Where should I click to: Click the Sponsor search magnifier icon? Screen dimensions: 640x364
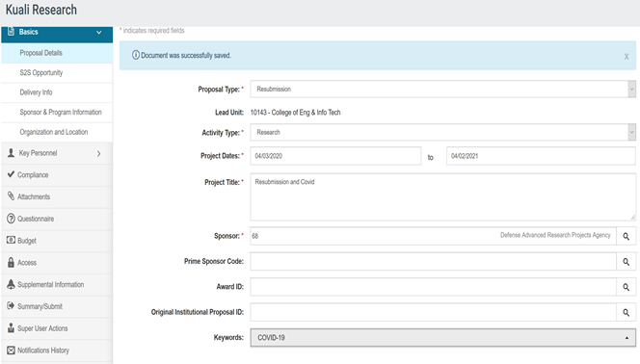[626, 237]
